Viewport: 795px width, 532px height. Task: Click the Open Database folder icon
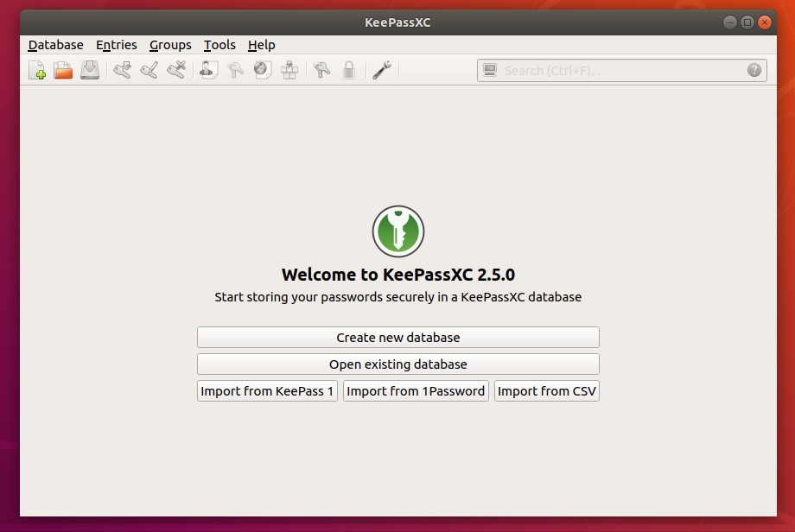pyautogui.click(x=63, y=70)
